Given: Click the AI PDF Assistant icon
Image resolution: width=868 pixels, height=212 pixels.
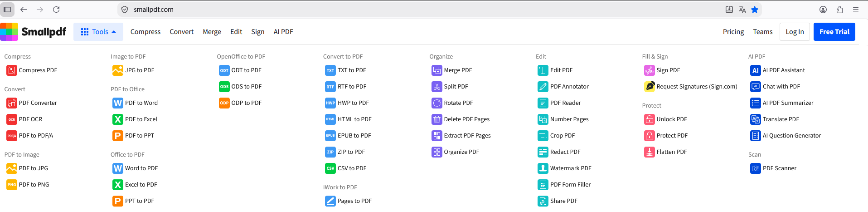Looking at the screenshot, I should tap(755, 70).
